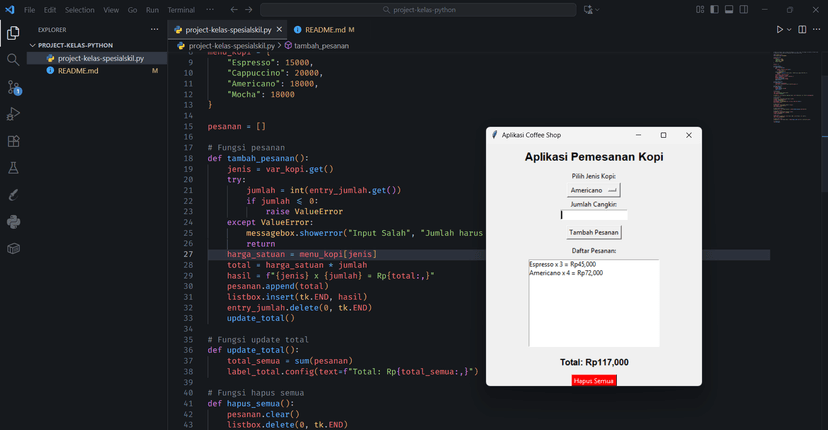This screenshot has height=430, width=828.
Task: Maximize the Aplikasi Coffee Shop window
Action: coord(663,135)
